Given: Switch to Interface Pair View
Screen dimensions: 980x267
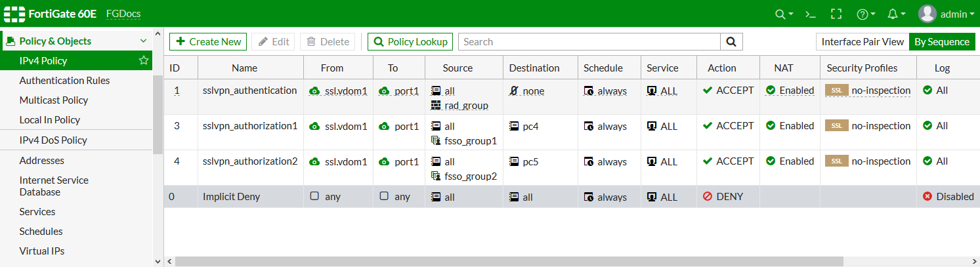Looking at the screenshot, I should point(863,42).
